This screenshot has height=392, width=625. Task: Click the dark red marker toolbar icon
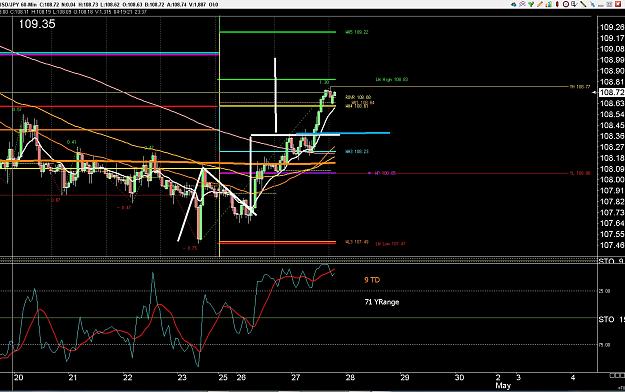click(557, 4)
